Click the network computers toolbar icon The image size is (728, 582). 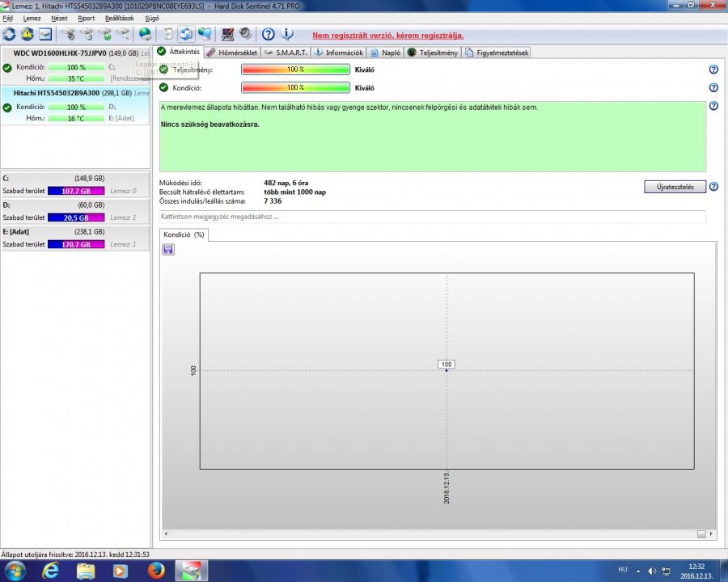205,34
